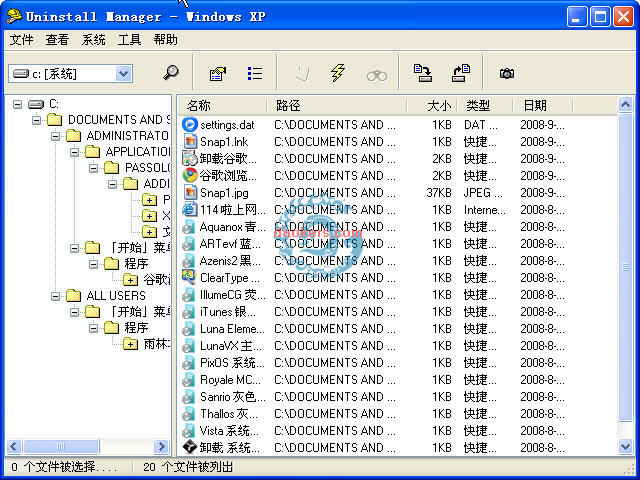Open the 帮助 menu
640x480 pixels.
click(x=165, y=40)
